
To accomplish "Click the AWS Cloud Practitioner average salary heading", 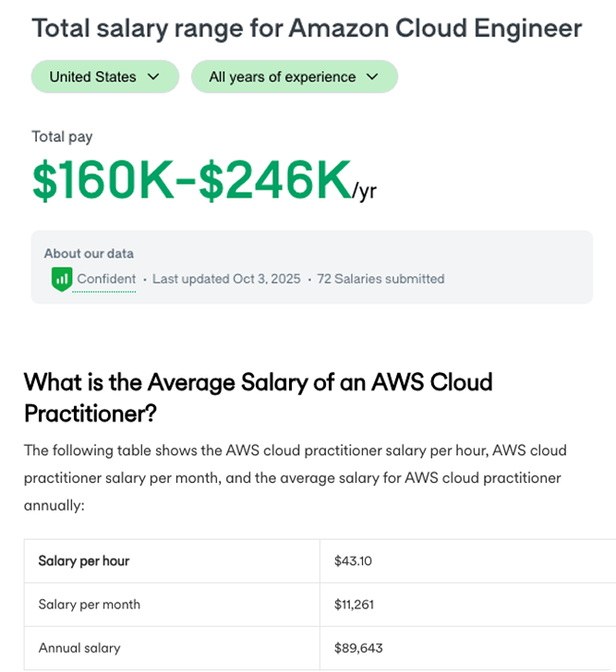I will (258, 397).
